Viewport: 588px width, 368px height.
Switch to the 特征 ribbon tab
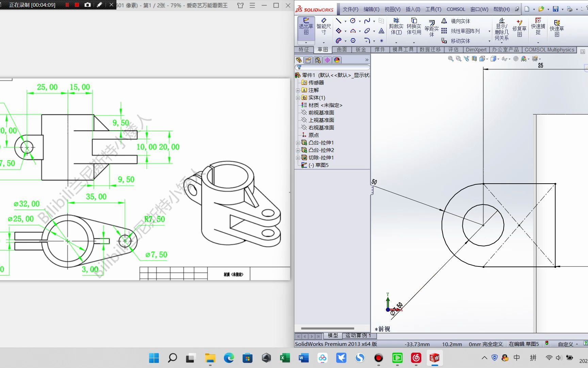coord(304,49)
